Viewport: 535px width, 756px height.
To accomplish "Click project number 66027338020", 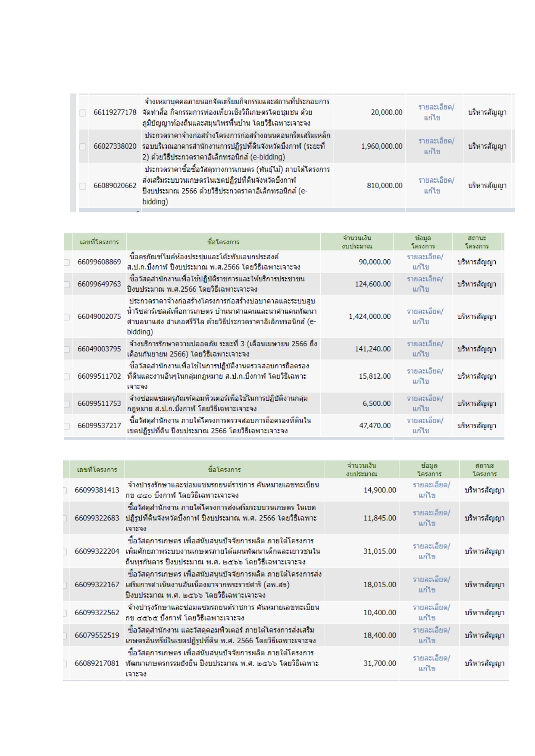I will click(x=115, y=146).
